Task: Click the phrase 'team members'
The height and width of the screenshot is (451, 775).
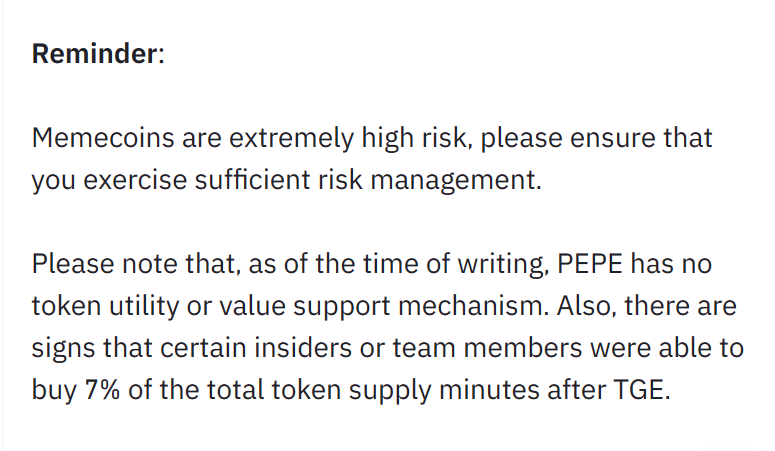Action: pyautogui.click(x=487, y=348)
